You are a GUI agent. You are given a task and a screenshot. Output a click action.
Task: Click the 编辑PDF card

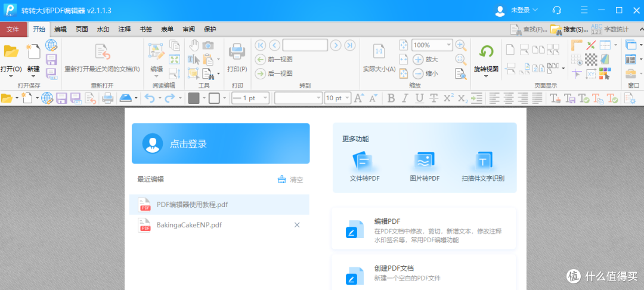coord(423,229)
